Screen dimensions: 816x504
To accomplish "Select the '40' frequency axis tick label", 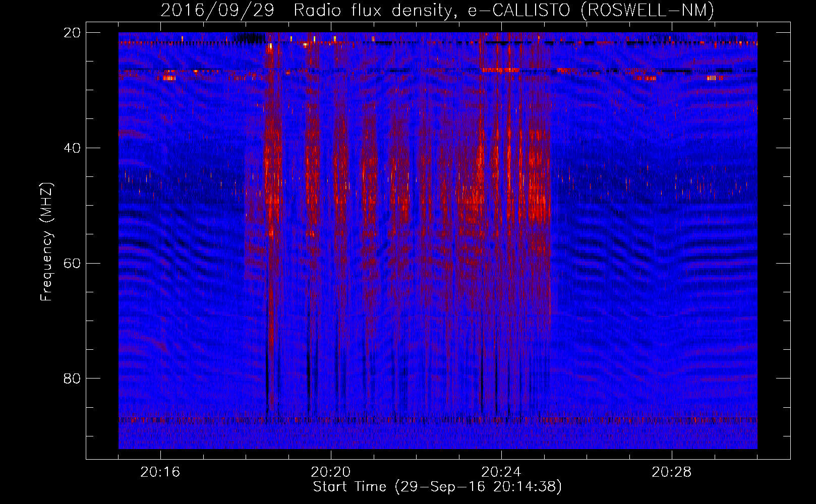I will [72, 148].
